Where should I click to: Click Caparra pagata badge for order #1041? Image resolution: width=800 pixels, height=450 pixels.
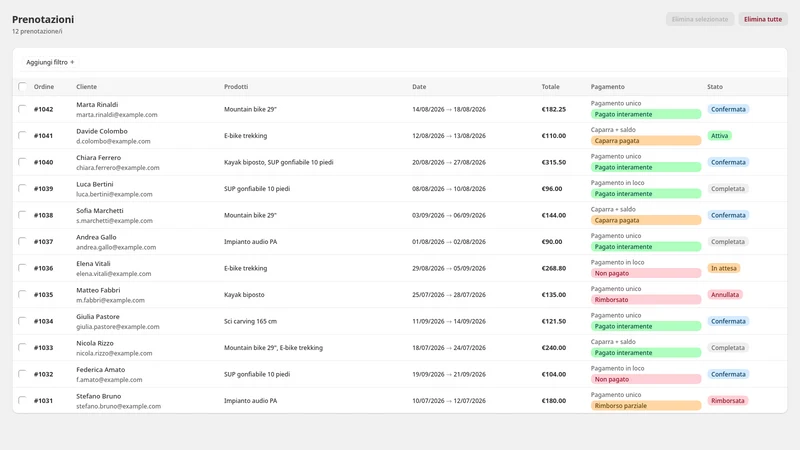pyautogui.click(x=646, y=141)
